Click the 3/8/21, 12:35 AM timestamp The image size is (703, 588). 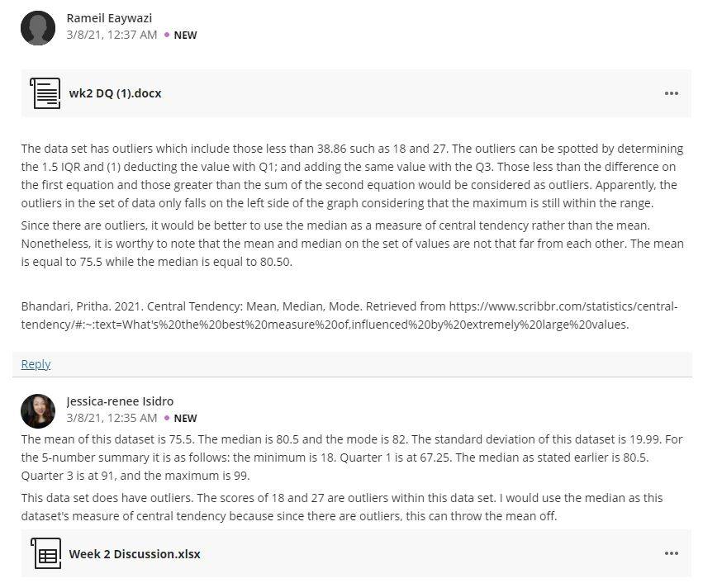(112, 418)
